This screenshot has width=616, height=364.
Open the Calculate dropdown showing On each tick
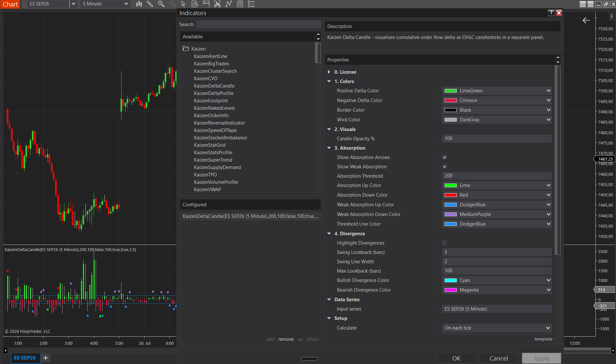coord(496,328)
